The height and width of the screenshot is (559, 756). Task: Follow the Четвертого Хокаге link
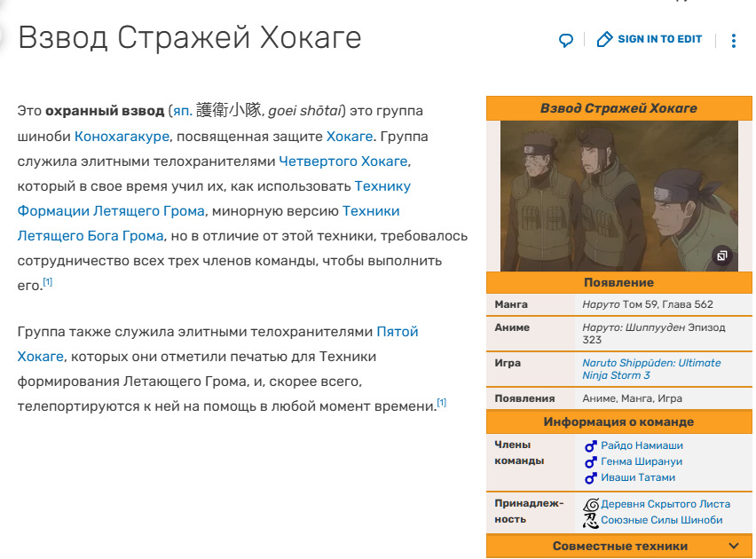tap(343, 161)
